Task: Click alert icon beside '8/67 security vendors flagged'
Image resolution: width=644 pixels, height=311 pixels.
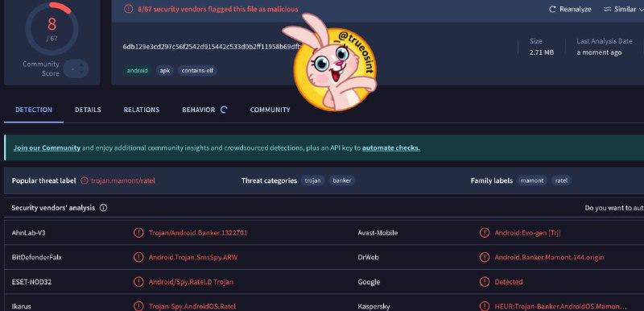Action: point(129,9)
